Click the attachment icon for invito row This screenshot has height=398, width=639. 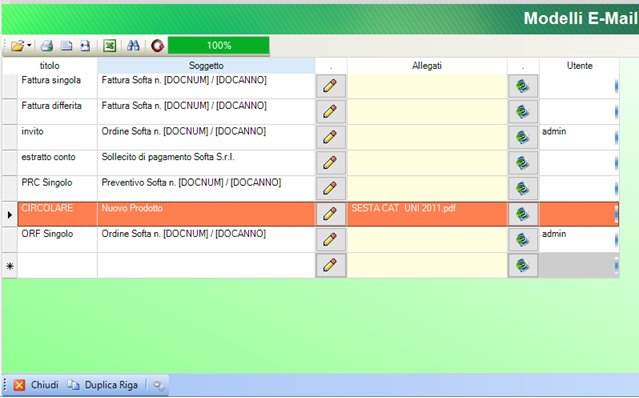pos(523,137)
